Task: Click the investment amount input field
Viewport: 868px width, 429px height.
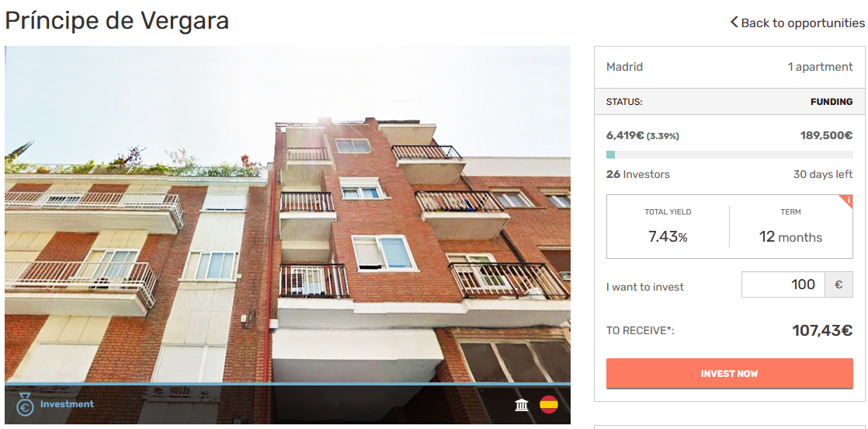Action: [x=783, y=284]
